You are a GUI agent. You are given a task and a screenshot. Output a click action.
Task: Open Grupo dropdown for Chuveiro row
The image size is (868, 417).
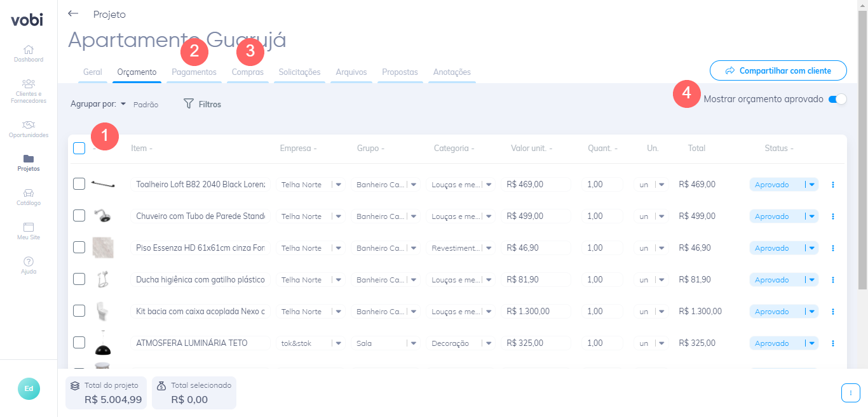386,216
